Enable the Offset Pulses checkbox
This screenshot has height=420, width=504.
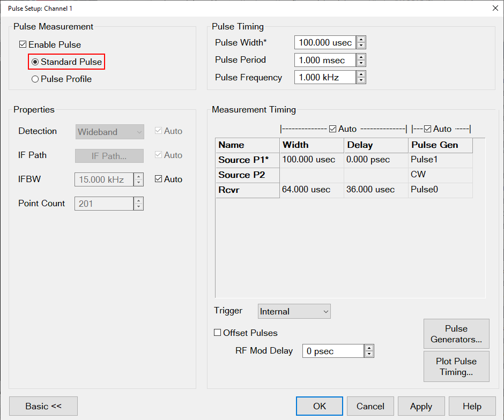[218, 333]
